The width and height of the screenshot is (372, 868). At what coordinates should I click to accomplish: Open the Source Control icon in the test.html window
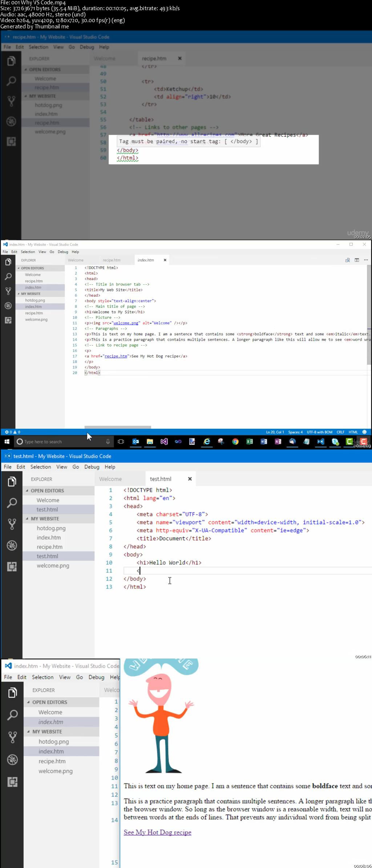[x=12, y=524]
